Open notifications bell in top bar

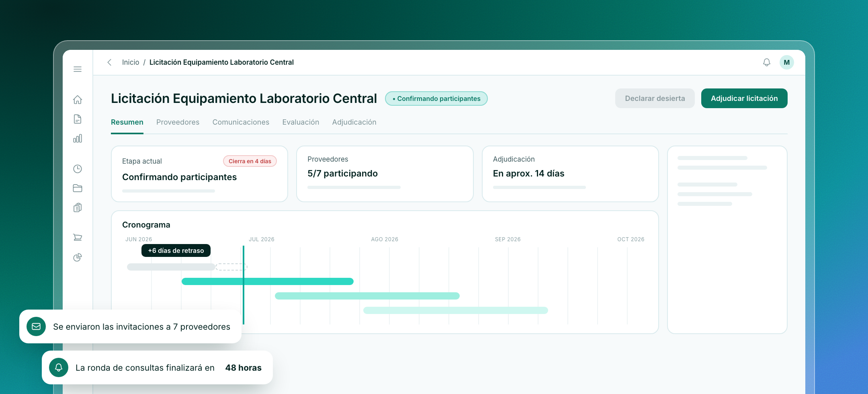767,62
